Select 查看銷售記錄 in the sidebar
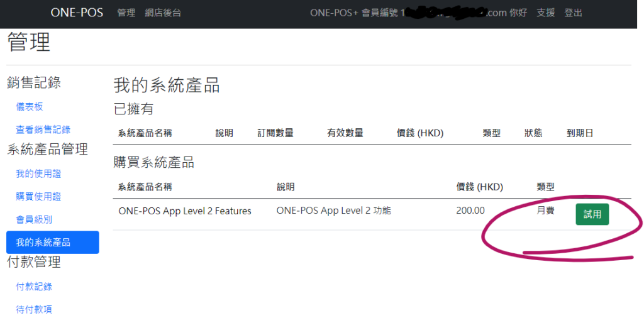This screenshot has height=318, width=644. 43,129
